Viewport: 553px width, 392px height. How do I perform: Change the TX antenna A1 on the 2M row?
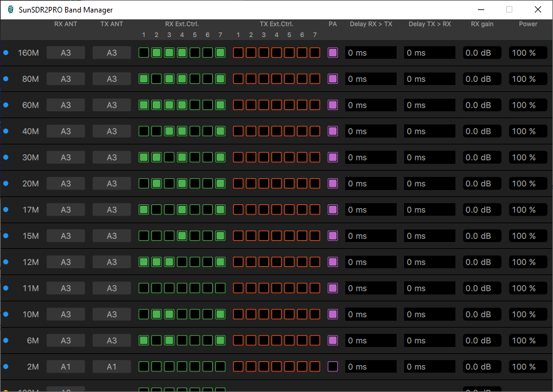(x=111, y=366)
